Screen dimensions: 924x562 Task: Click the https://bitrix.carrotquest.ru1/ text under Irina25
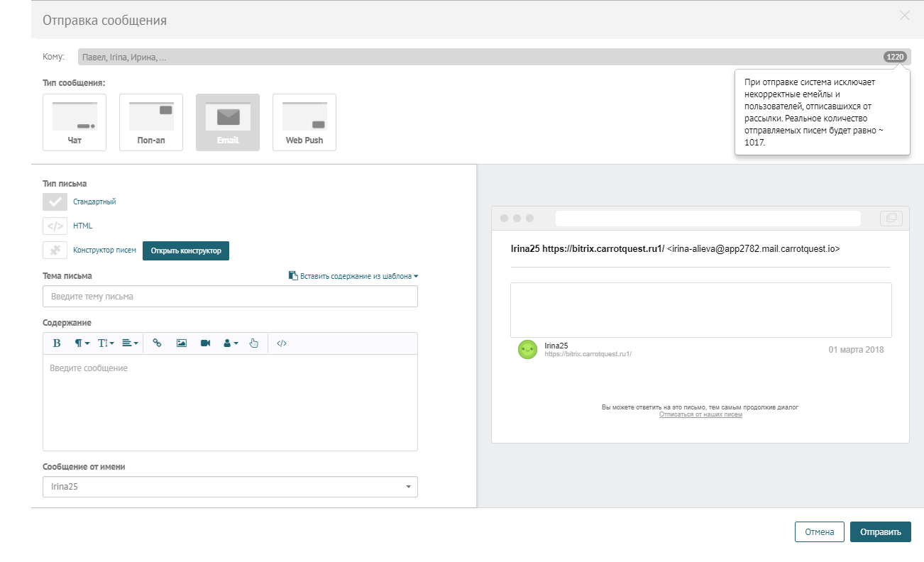click(588, 353)
